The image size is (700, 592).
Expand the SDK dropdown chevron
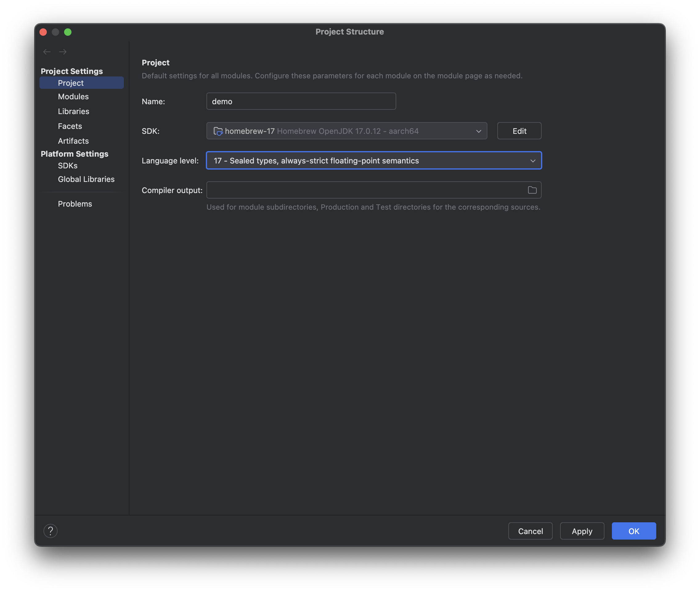pos(478,131)
